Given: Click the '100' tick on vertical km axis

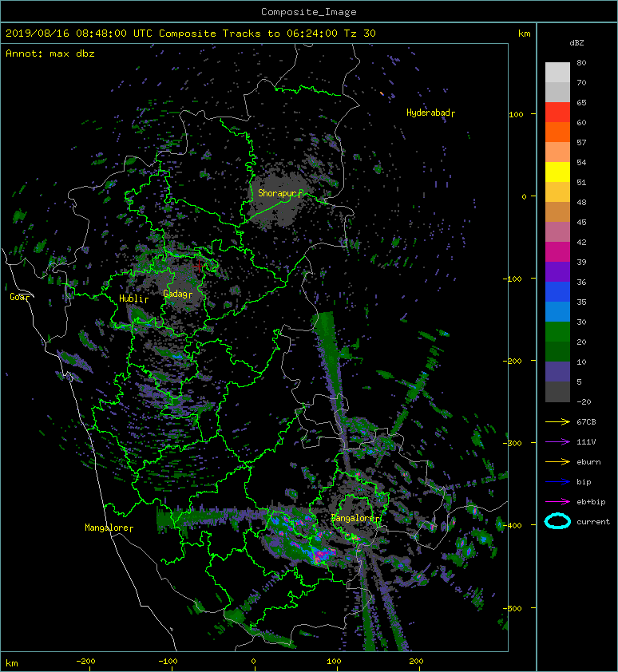Looking at the screenshot, I should (517, 114).
